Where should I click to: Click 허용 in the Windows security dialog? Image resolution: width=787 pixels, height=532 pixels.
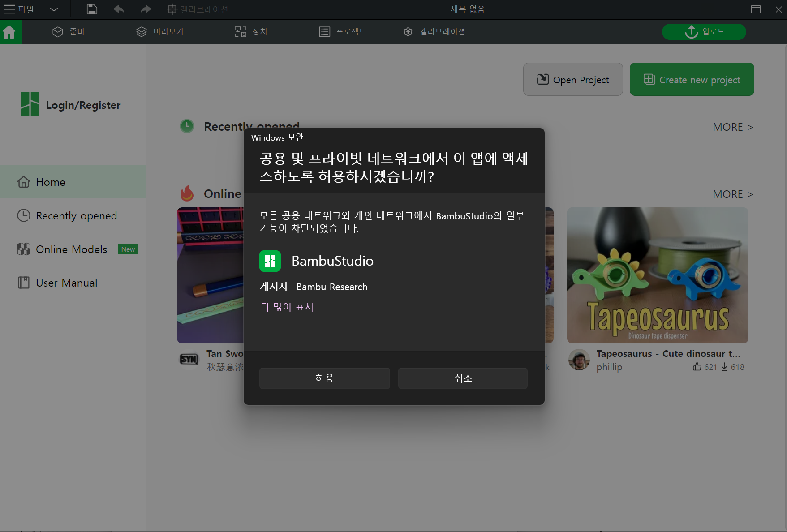point(325,378)
